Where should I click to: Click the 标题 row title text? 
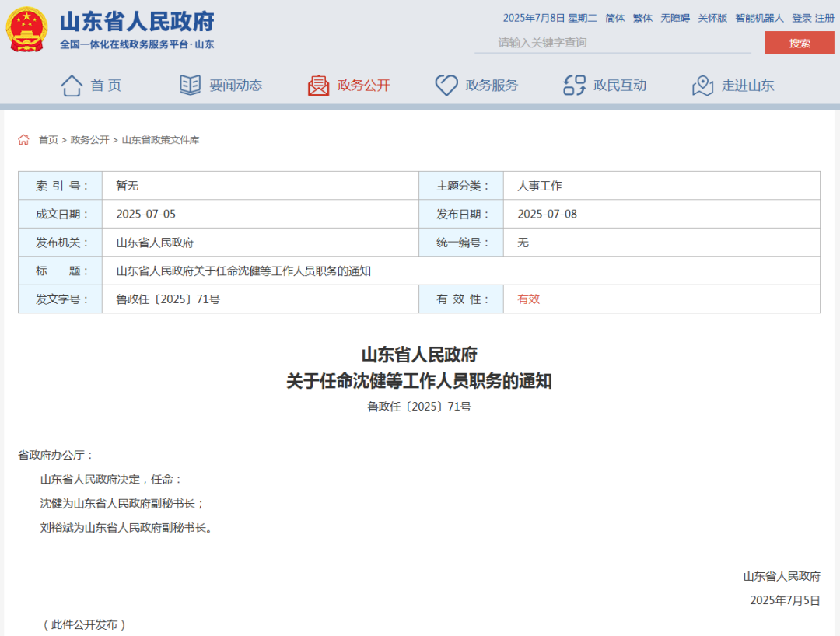pos(243,271)
